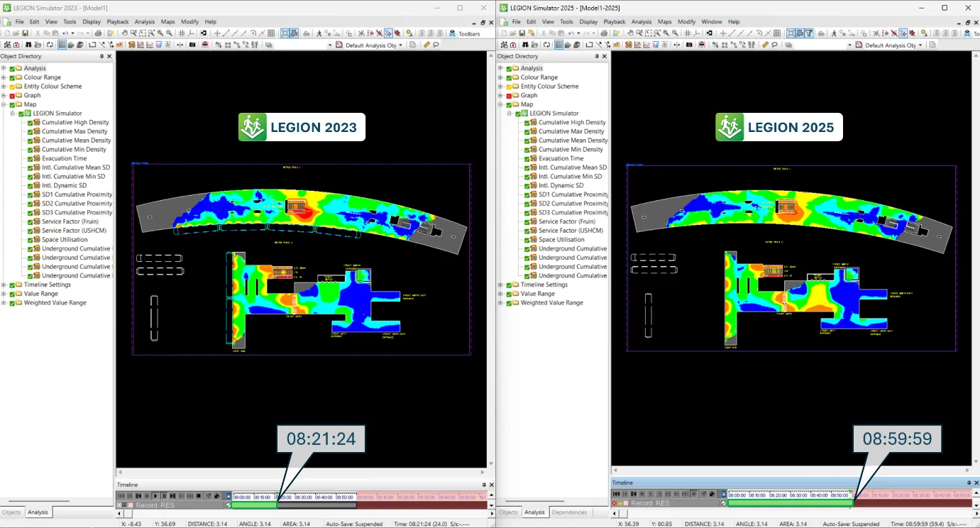Toggle the Colour Range checkbox in left panel
Viewport: 980px width, 528px height.
12,78
